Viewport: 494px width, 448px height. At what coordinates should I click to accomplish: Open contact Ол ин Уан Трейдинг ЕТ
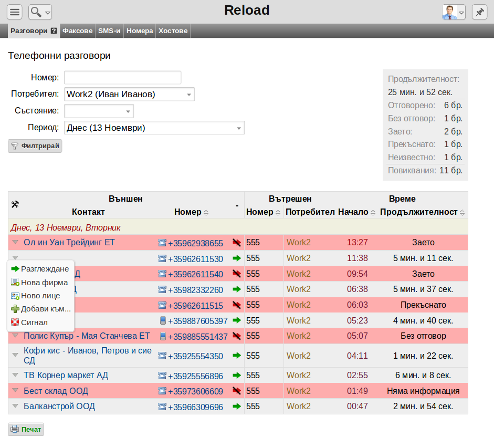[x=69, y=243]
